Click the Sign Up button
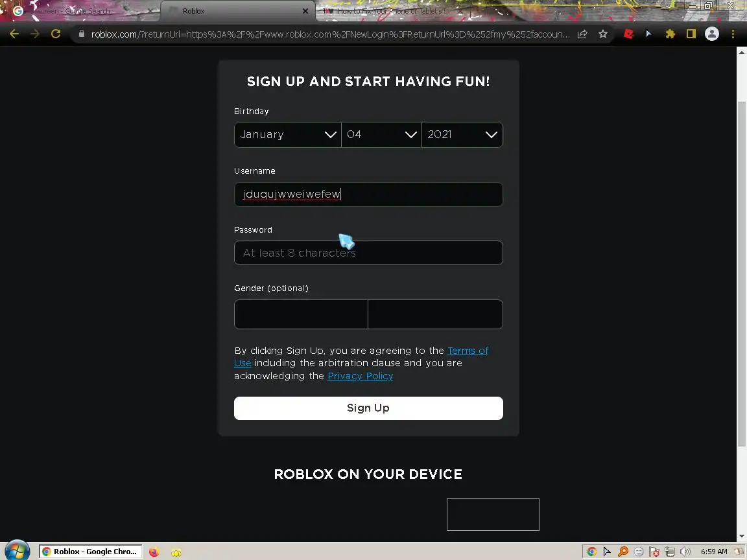The height and width of the screenshot is (560, 747). pos(368,408)
